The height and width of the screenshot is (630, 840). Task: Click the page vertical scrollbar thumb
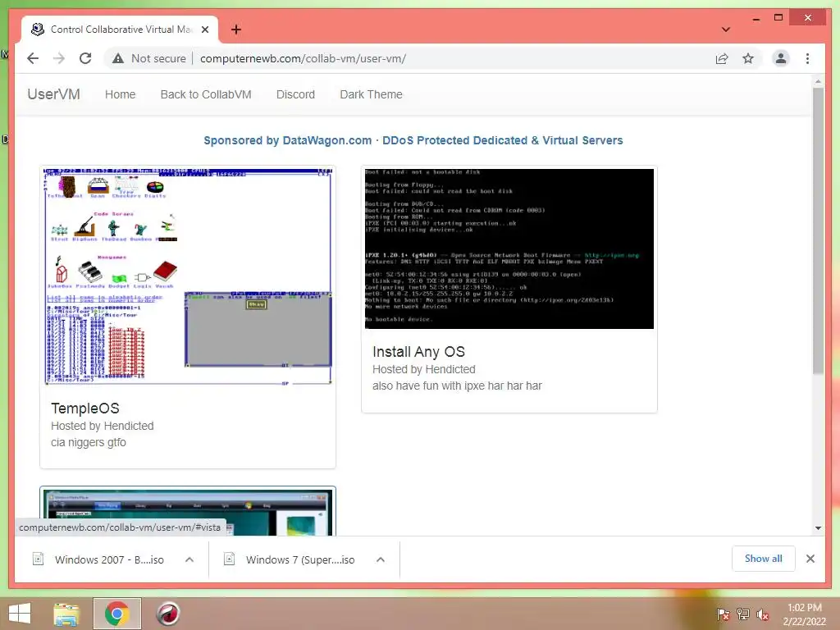coord(818,231)
